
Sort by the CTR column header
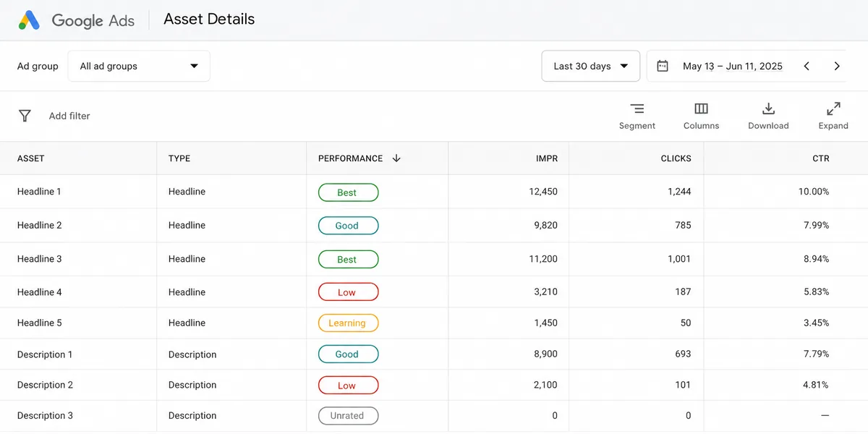tap(821, 158)
